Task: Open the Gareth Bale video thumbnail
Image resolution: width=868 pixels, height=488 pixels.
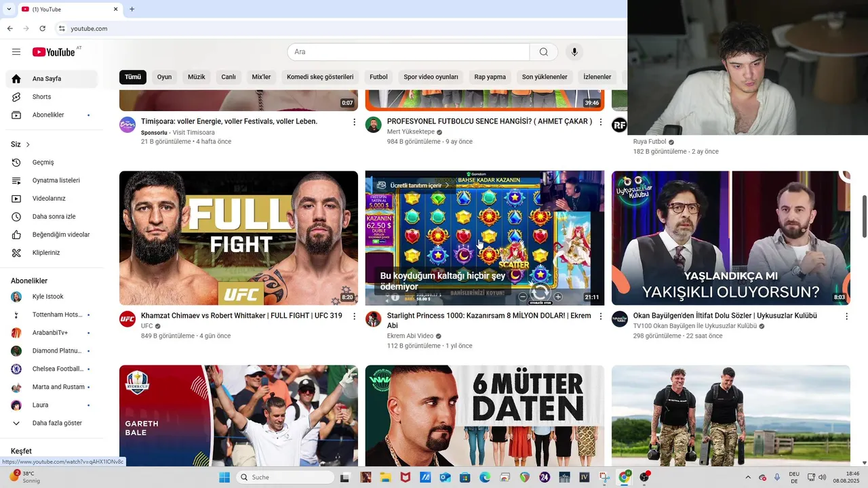Action: 239,415
